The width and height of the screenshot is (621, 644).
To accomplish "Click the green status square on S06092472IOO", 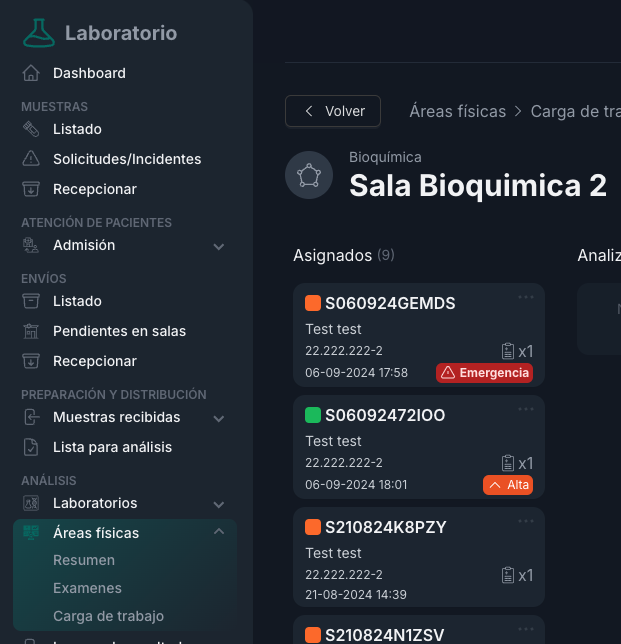I will (x=313, y=415).
